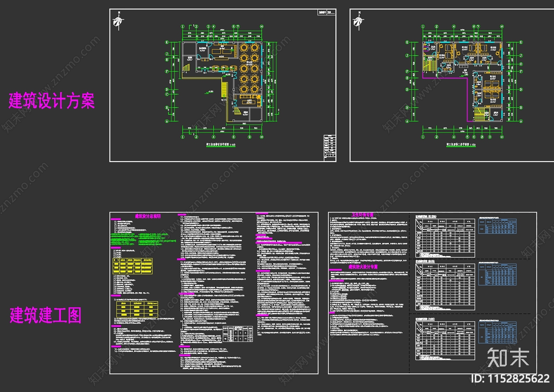554x392 pixels.
Task: Select the north arrow on second-floor plan sheet
Action: click(359, 21)
